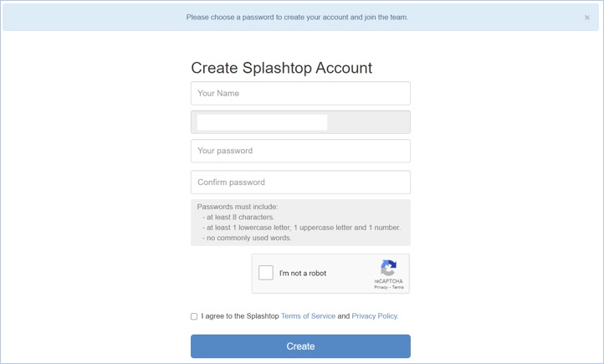604x364 pixels.
Task: Focus the Your Name field
Action: 300,93
